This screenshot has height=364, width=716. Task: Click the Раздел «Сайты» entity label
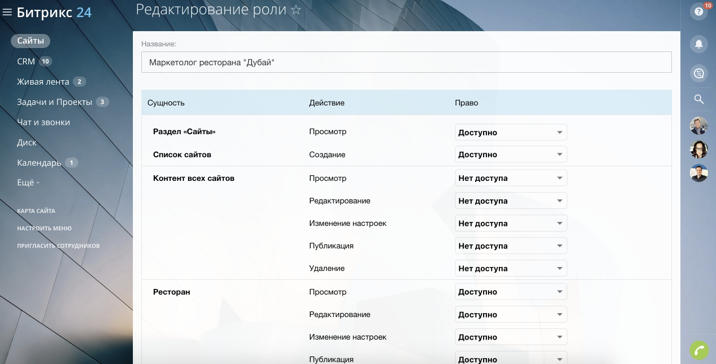pos(184,132)
